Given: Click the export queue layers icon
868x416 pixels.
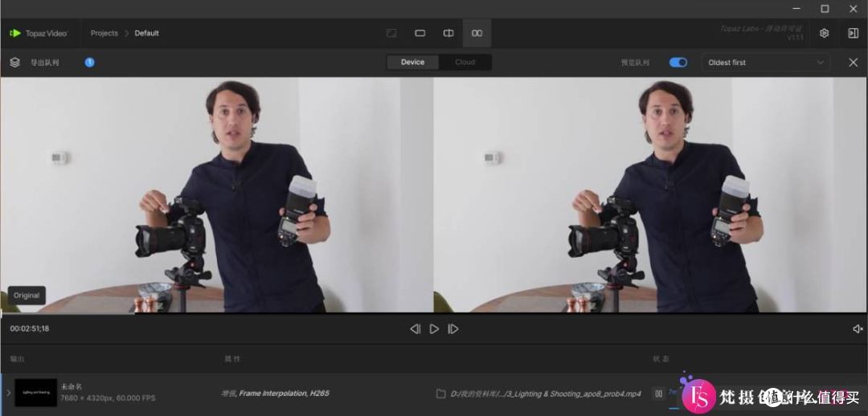Looking at the screenshot, I should tap(15, 63).
